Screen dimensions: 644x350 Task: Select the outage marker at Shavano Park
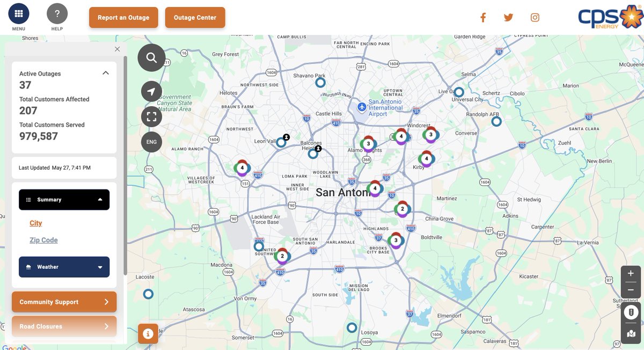[320, 83]
